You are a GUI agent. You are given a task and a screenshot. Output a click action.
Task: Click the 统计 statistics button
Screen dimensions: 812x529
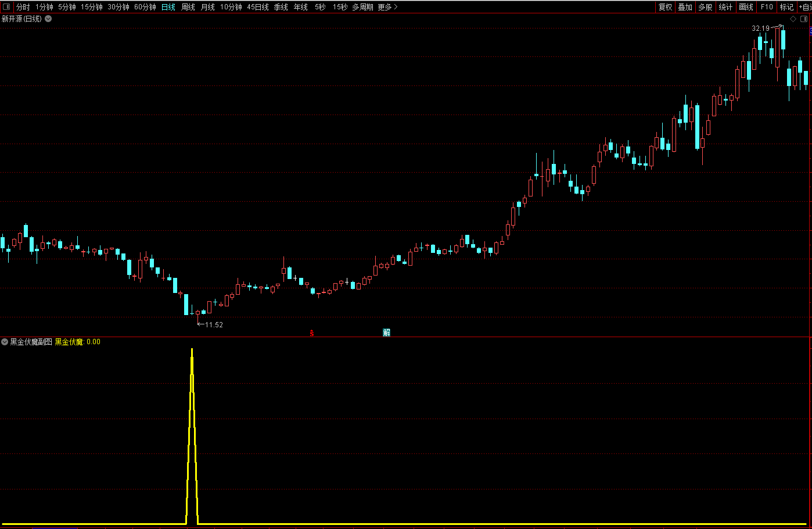pos(725,7)
